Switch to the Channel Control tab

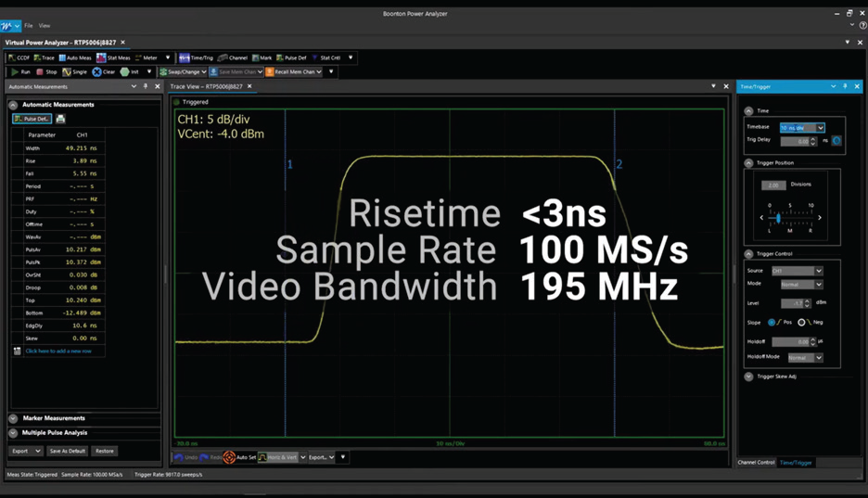pyautogui.click(x=756, y=462)
